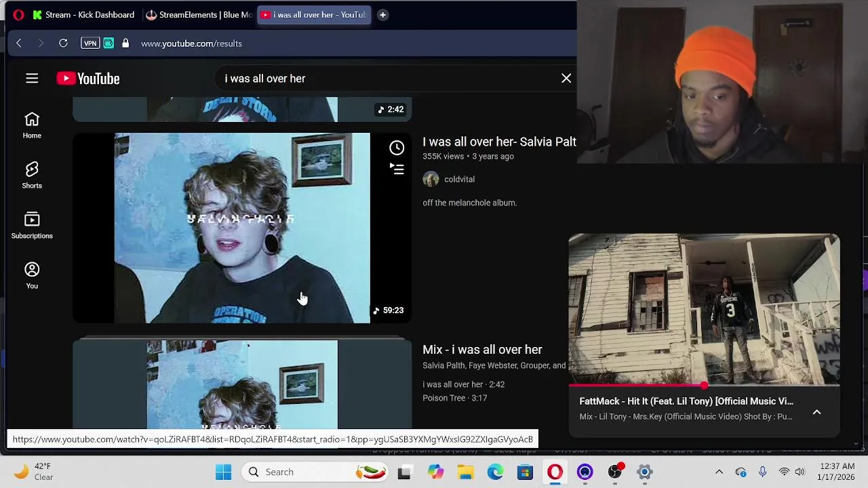
Task: Add Salvia Palth video to Watch later
Action: click(x=397, y=148)
